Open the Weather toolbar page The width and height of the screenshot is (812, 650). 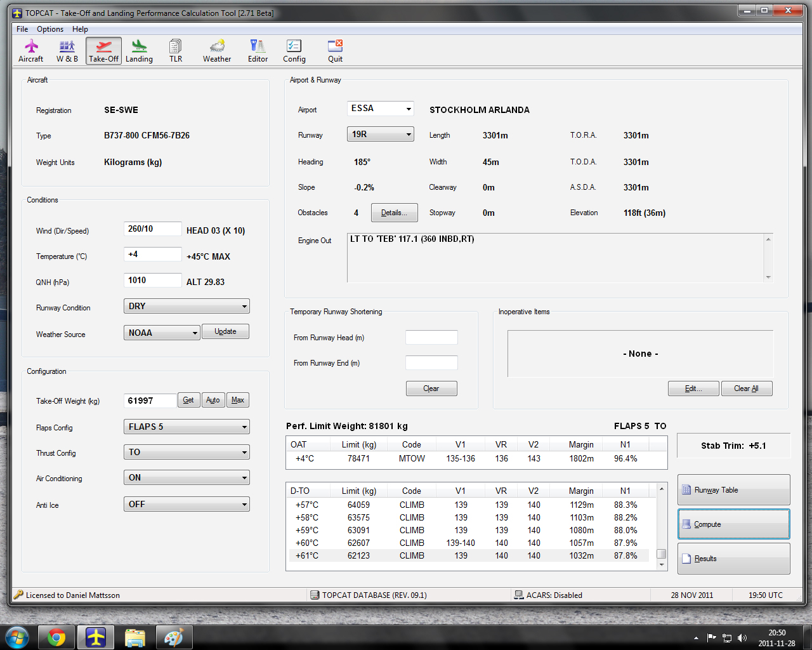(217, 51)
